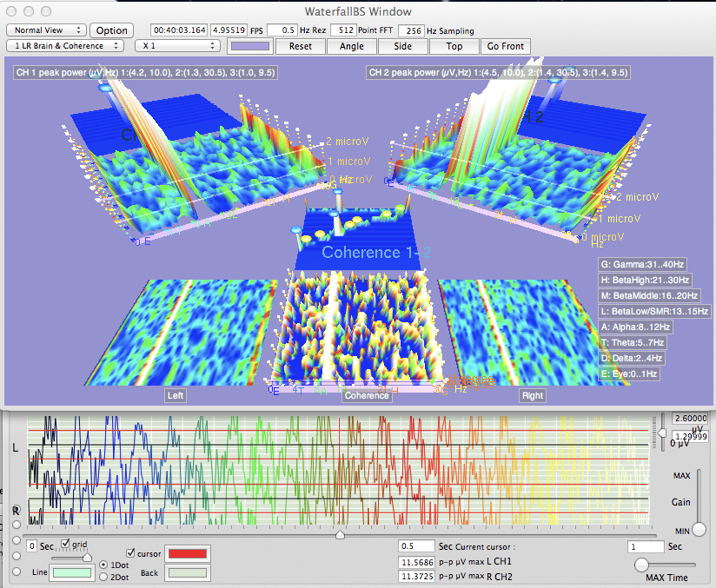Click the elapsed time field 00:40:03.164

pos(180,30)
